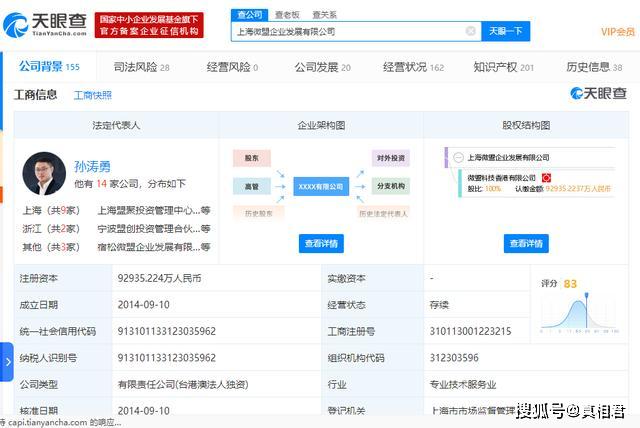Click the 股东 box in structure chart
Image resolution: width=640 pixels, height=428 pixels.
(x=252, y=158)
